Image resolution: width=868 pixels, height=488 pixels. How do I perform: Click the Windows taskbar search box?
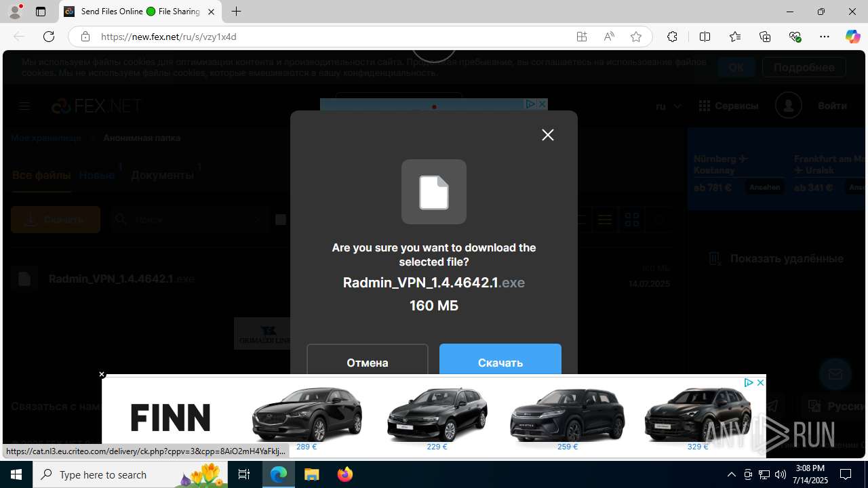click(131, 474)
